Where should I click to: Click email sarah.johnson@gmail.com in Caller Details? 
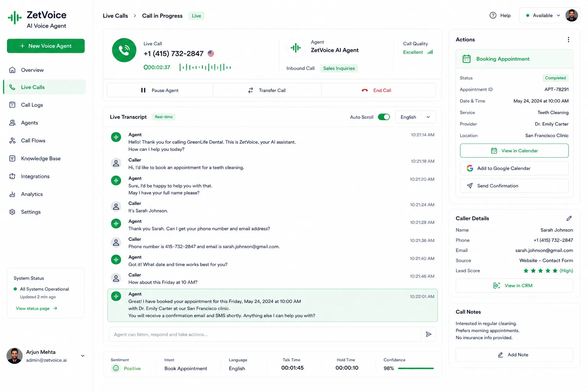coord(544,250)
